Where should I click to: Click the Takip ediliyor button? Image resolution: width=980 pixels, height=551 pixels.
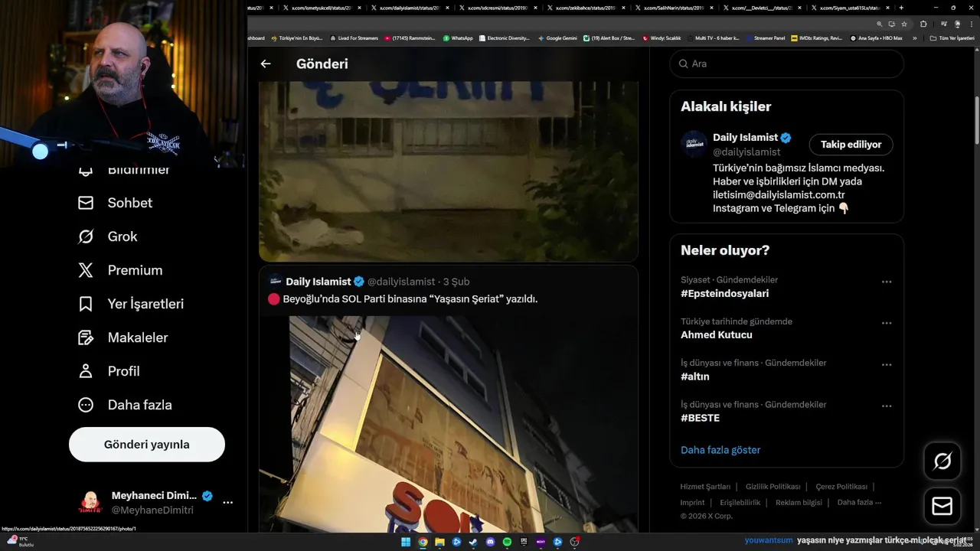click(x=851, y=144)
